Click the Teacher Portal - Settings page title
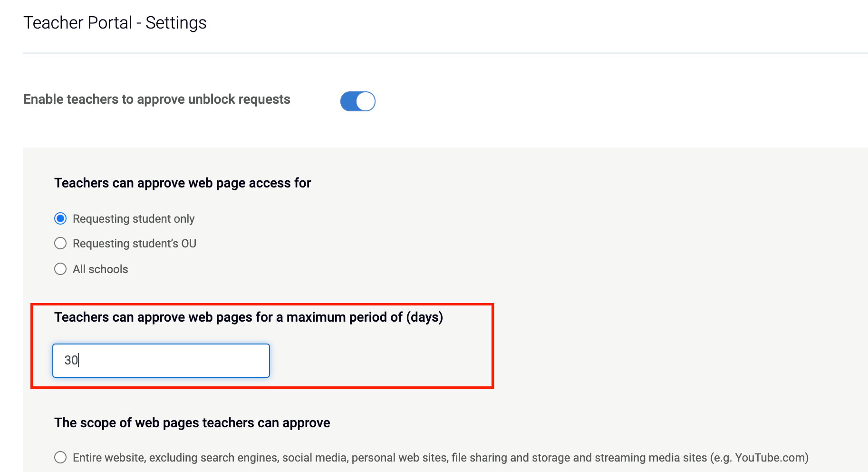The width and height of the screenshot is (868, 472). tap(115, 23)
